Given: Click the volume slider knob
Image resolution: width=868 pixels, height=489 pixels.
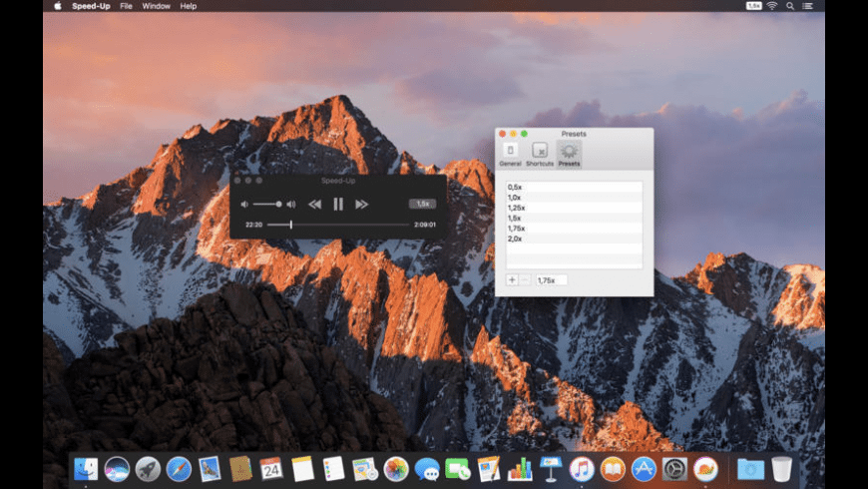Looking at the screenshot, I should pos(278,205).
